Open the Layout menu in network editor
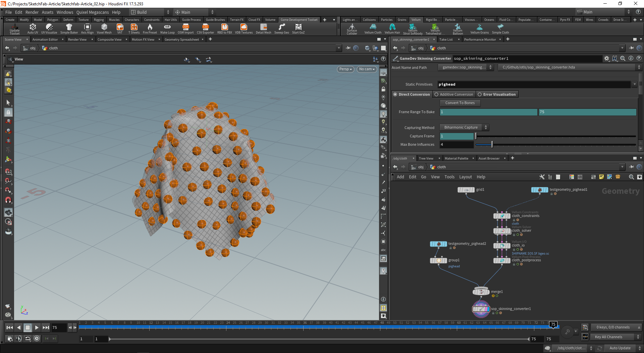This screenshot has width=644, height=353. point(465,177)
